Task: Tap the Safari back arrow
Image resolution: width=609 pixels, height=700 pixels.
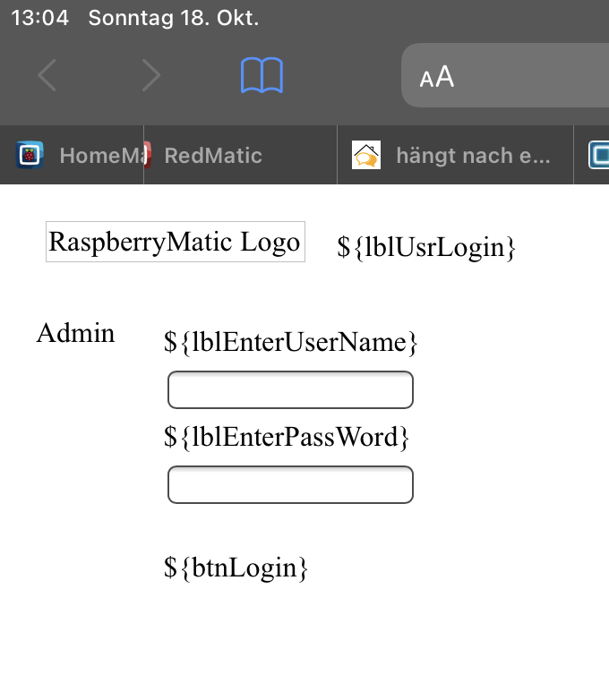Action: [47, 76]
